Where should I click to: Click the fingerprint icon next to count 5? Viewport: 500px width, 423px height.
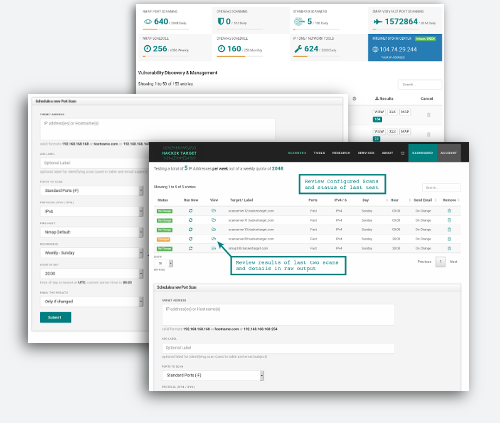click(299, 22)
